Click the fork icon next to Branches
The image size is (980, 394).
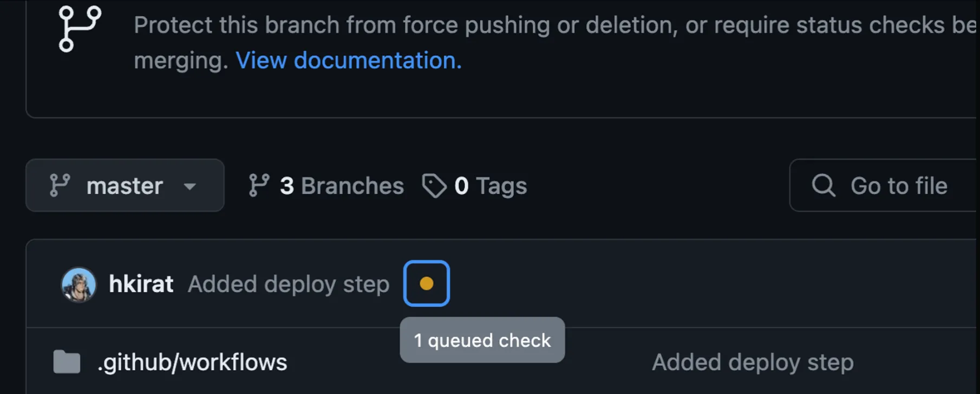(259, 186)
